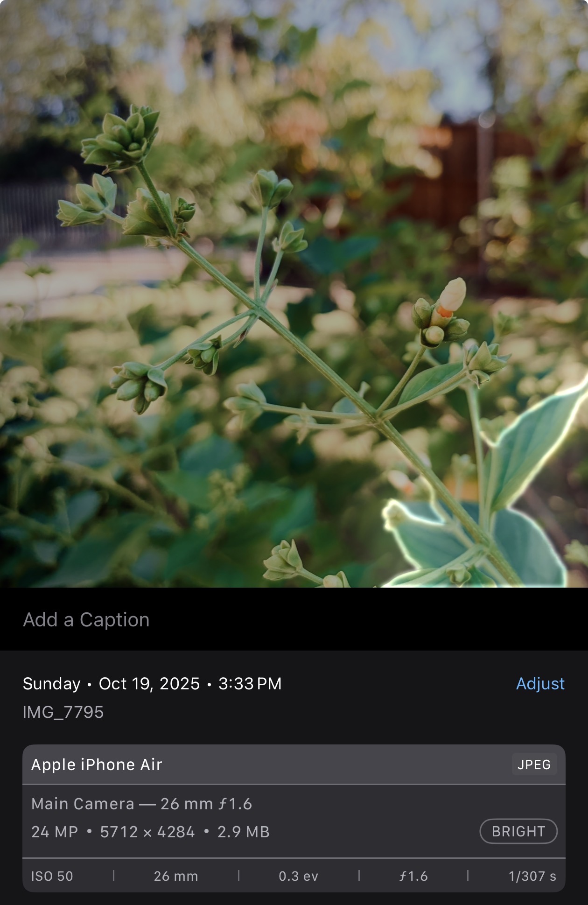Tap the glowing outlined leaf in the photo
Screen dimensions: 588x905
tap(532, 443)
